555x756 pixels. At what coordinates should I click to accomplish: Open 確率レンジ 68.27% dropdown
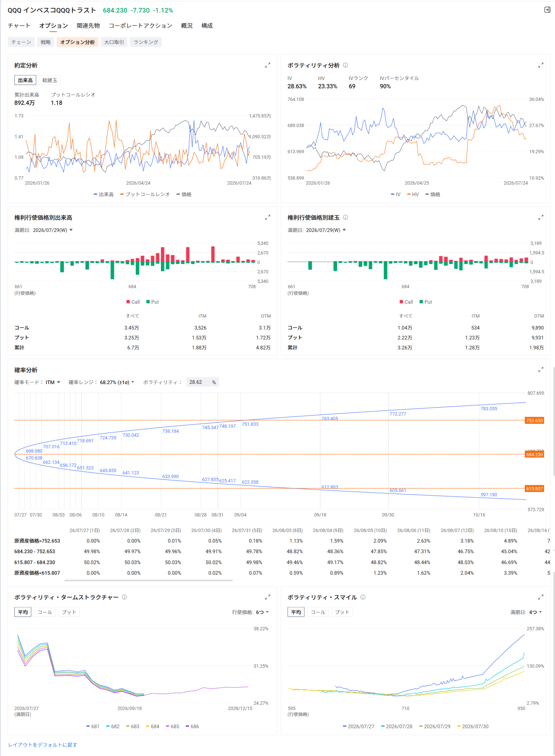(x=117, y=382)
